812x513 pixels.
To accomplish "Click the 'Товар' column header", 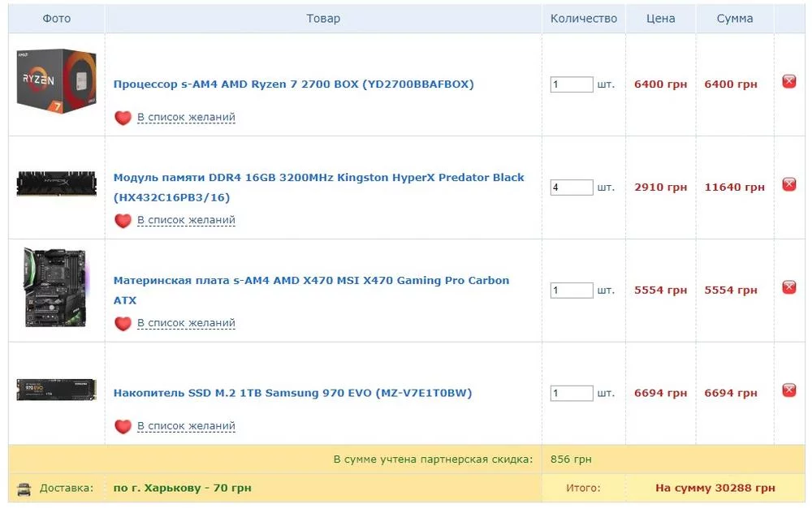I will click(323, 19).
